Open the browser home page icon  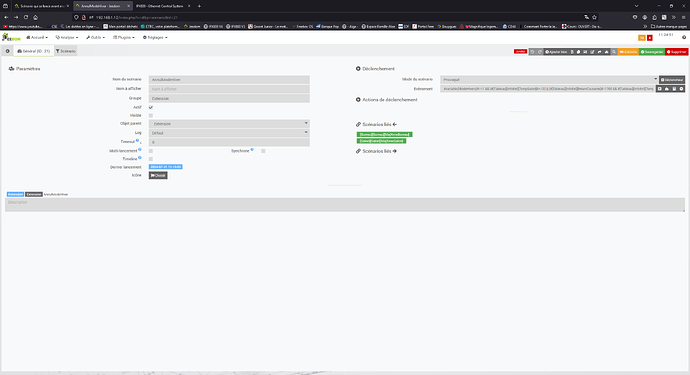coord(36,17)
